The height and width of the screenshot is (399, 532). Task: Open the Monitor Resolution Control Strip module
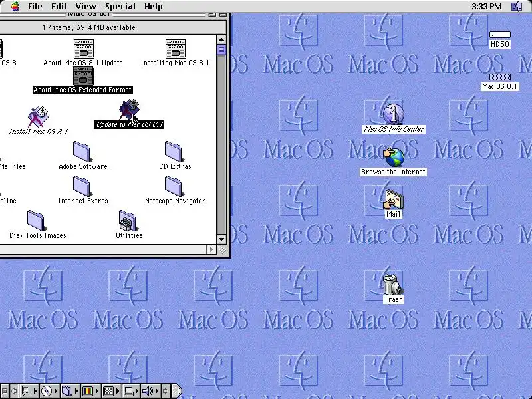[x=111, y=391]
